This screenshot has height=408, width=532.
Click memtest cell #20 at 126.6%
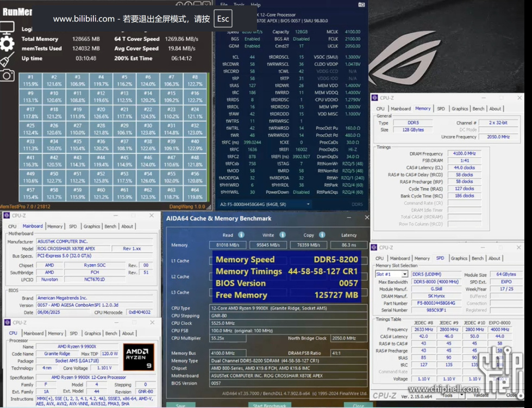[x=101, y=113]
